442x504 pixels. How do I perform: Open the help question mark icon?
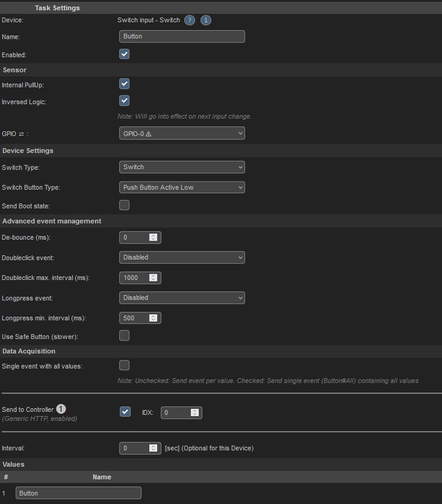tap(189, 20)
